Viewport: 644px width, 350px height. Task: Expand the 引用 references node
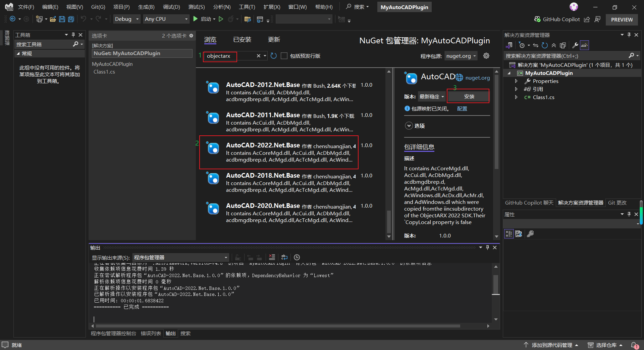(x=516, y=89)
